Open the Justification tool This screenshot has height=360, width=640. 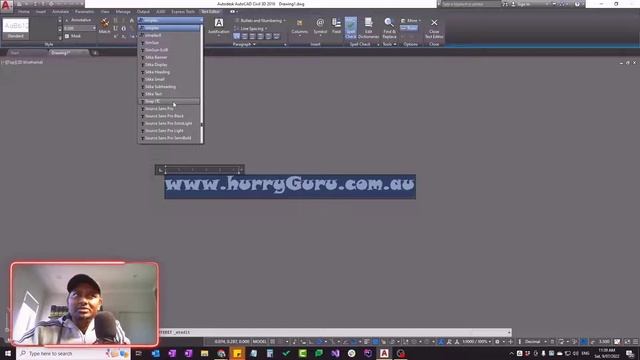tap(219, 26)
